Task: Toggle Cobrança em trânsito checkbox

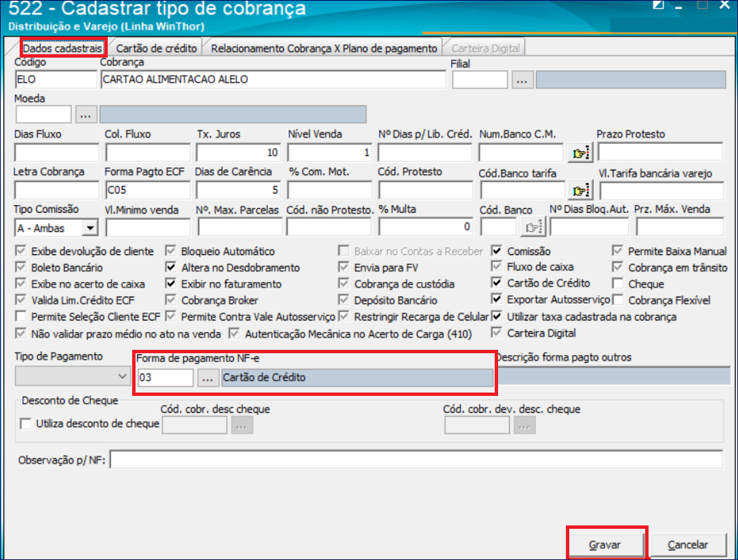Action: coord(618,267)
